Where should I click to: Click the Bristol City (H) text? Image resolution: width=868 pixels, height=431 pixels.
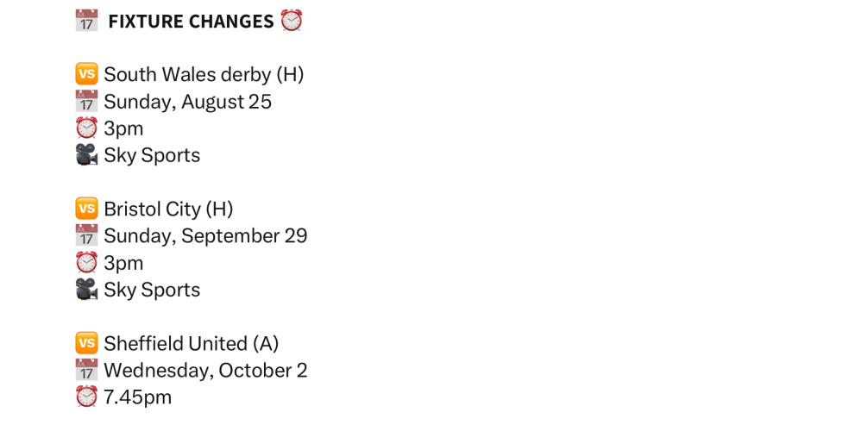168,209
